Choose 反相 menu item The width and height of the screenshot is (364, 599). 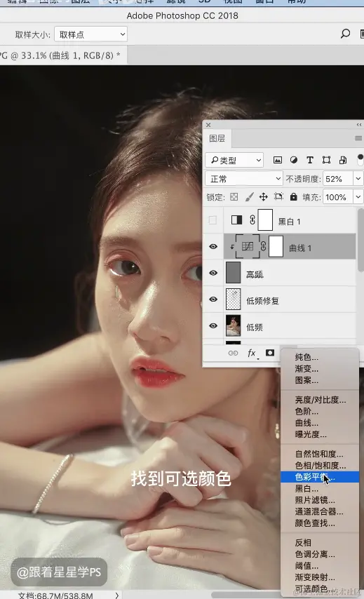(320, 542)
